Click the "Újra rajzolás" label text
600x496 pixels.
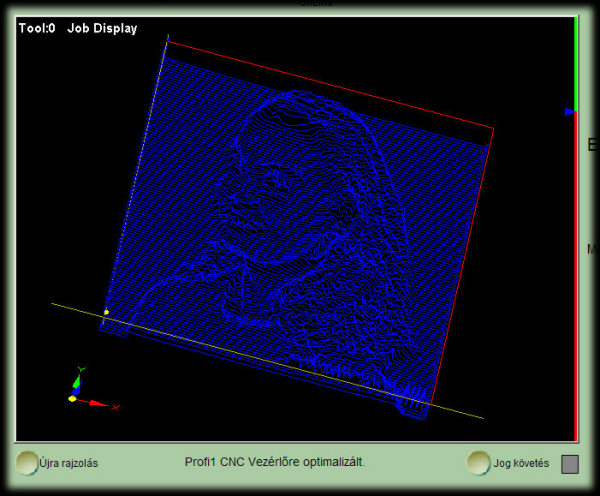point(68,463)
